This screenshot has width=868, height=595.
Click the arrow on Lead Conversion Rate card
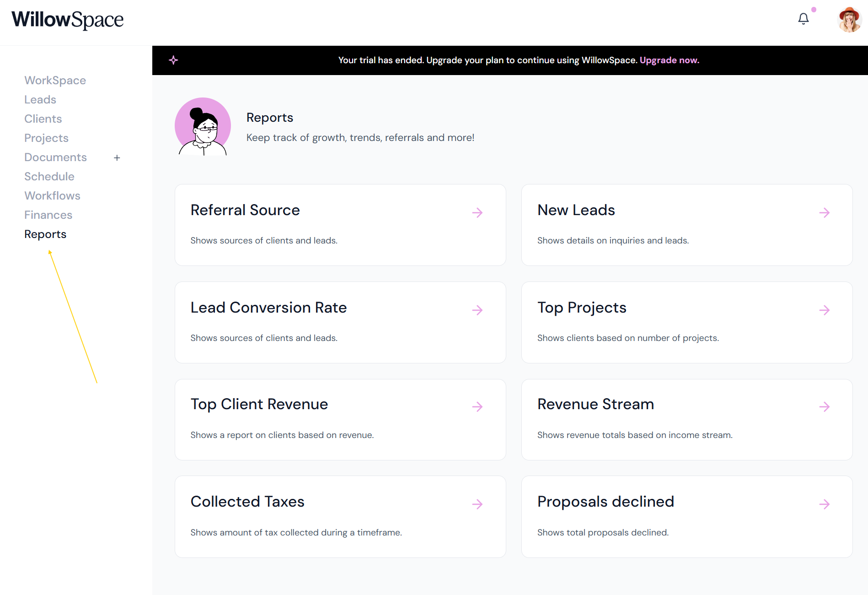click(477, 310)
